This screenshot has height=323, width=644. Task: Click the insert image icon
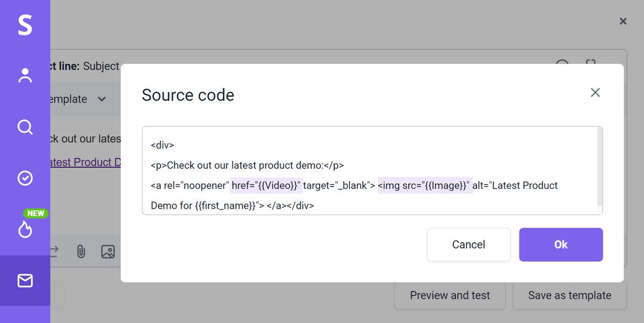tap(108, 252)
